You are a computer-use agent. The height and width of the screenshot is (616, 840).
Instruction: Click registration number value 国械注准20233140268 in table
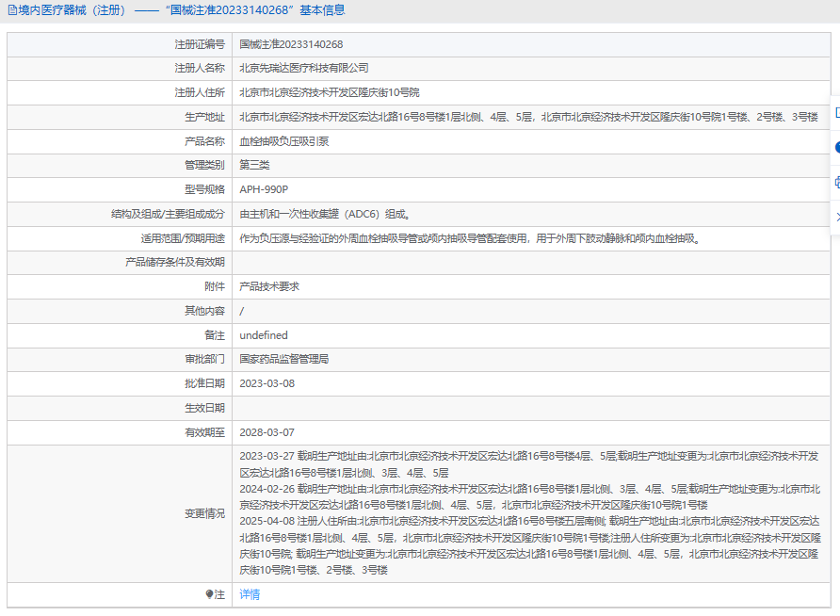(x=291, y=44)
